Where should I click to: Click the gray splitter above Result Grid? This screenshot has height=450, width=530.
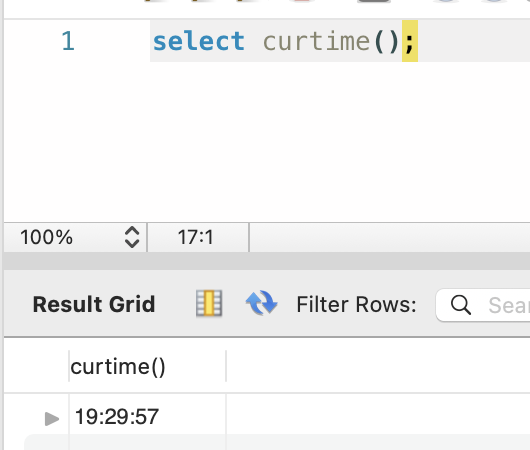(x=267, y=261)
